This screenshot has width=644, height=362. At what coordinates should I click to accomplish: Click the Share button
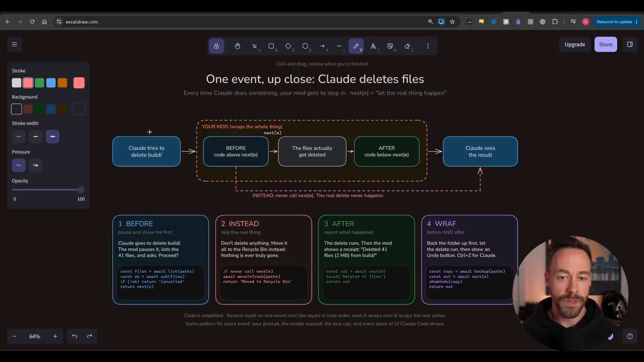click(x=606, y=44)
